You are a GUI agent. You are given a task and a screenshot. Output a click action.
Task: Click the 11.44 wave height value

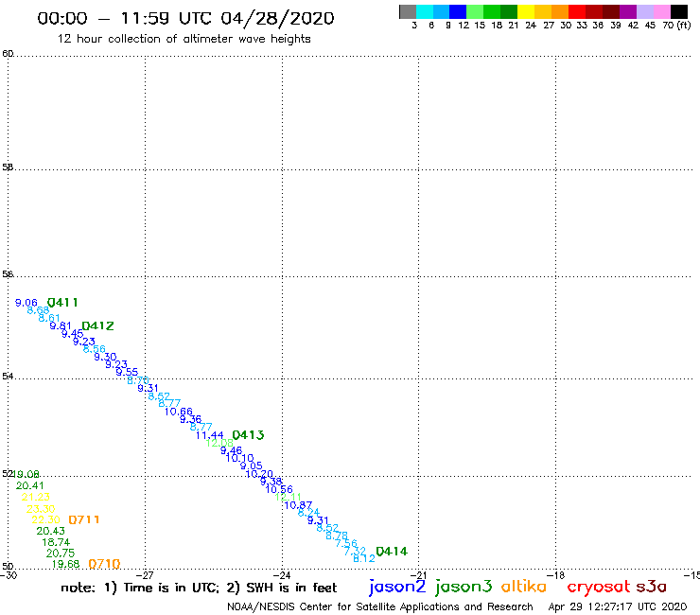click(209, 434)
